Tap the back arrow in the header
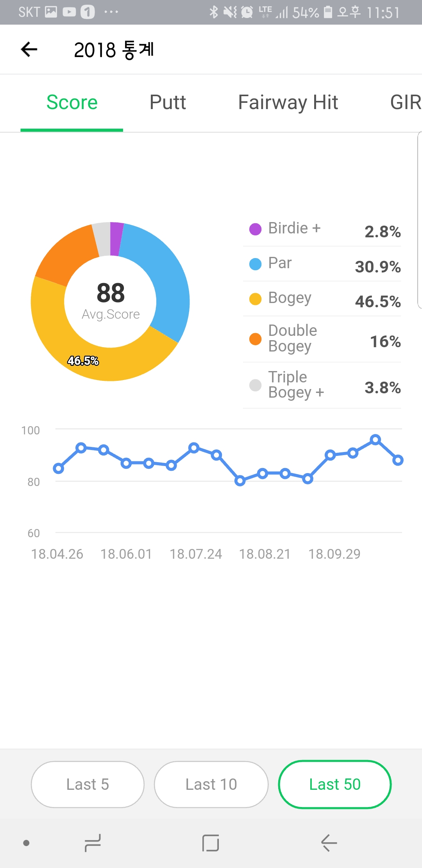Image resolution: width=422 pixels, height=868 pixels. click(x=29, y=50)
